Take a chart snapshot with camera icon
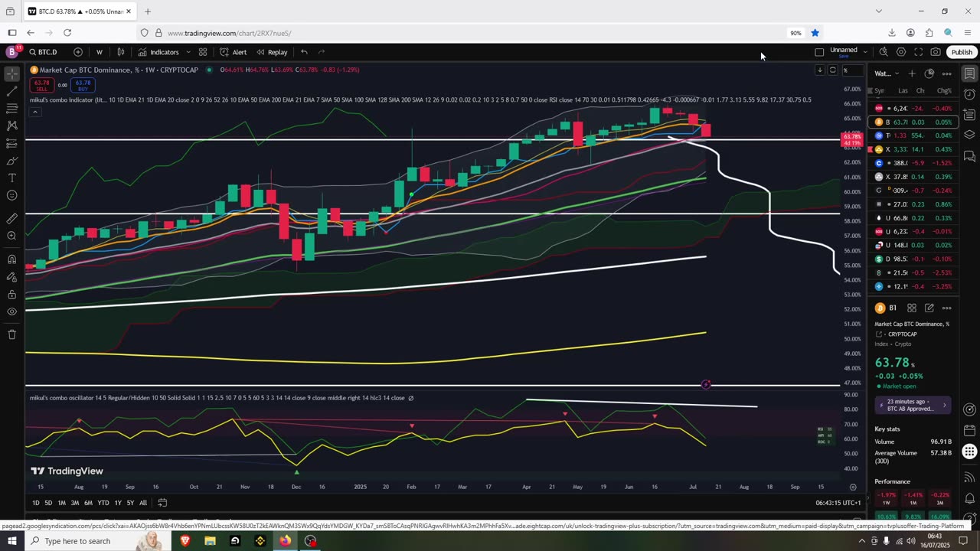The image size is (980, 551). (936, 52)
